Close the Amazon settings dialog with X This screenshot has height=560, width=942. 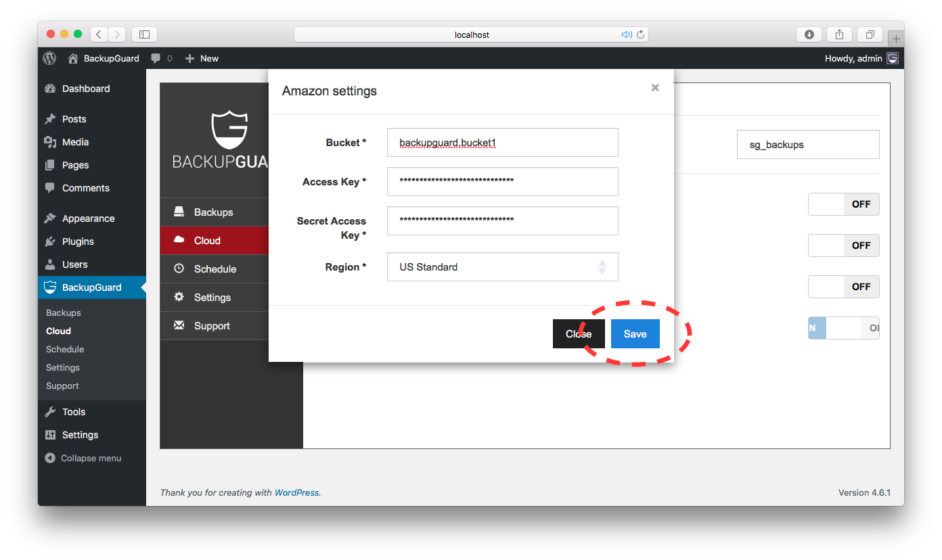(x=655, y=88)
